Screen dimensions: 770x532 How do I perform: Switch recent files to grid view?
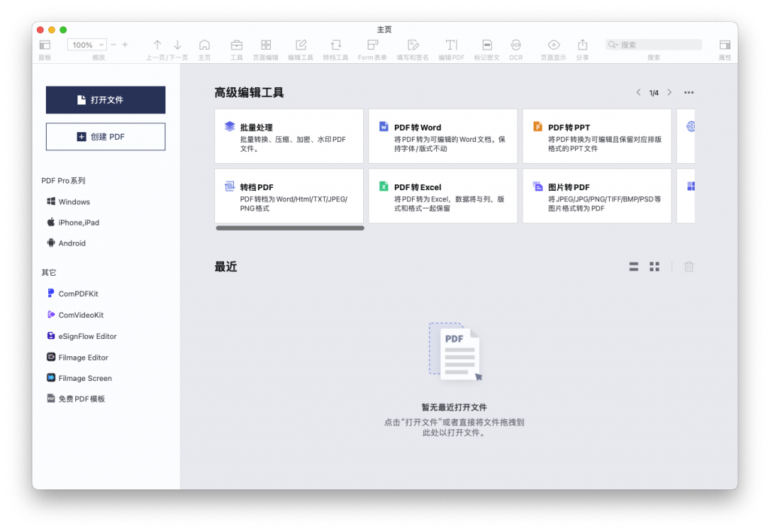pos(655,267)
